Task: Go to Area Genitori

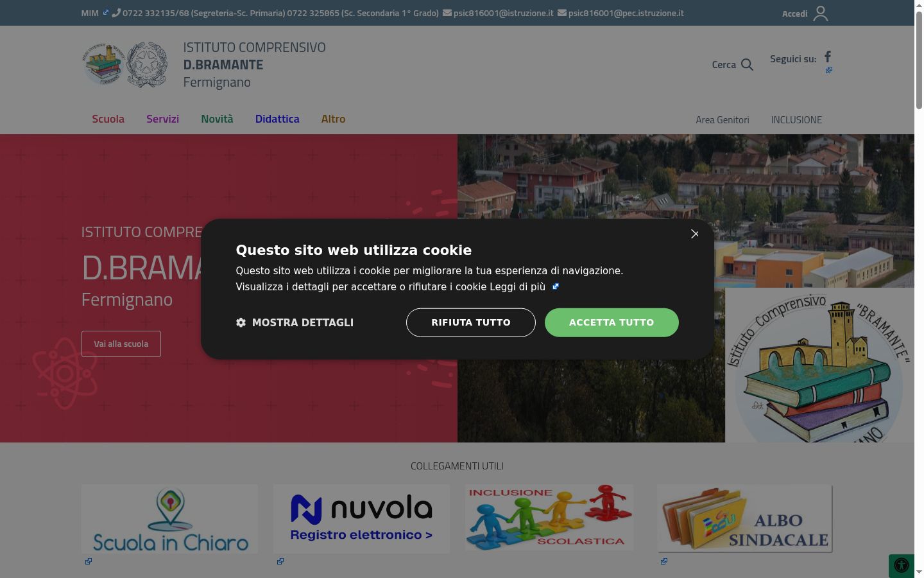Action: pyautogui.click(x=723, y=120)
